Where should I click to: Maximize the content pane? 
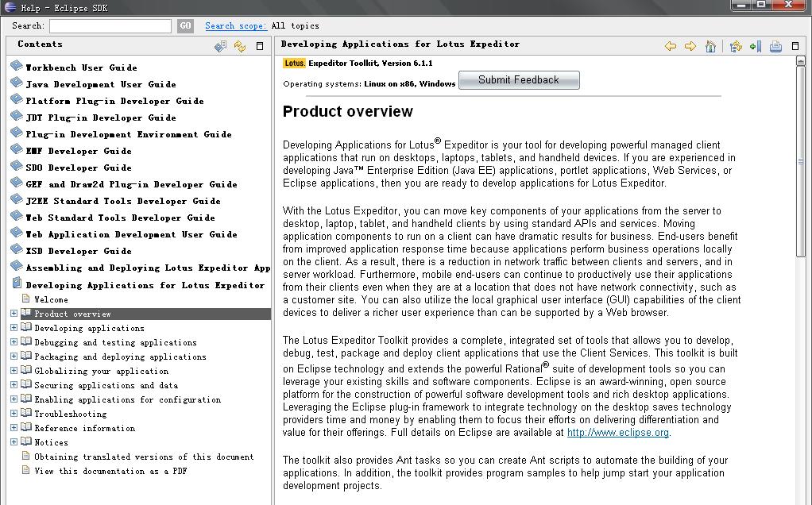795,46
